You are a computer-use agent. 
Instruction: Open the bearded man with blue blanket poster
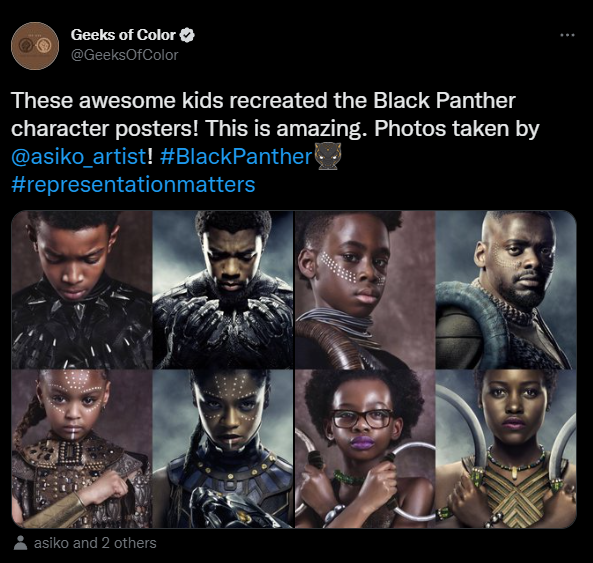(506, 290)
